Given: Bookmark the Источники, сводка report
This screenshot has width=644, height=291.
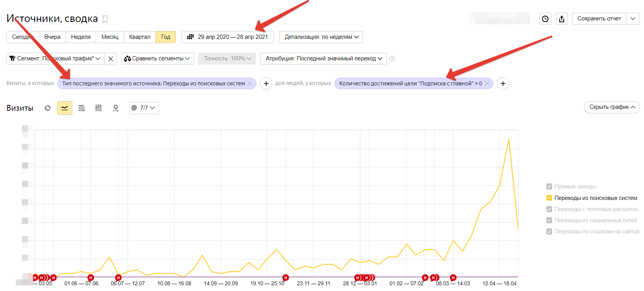Looking at the screenshot, I should (105, 19).
